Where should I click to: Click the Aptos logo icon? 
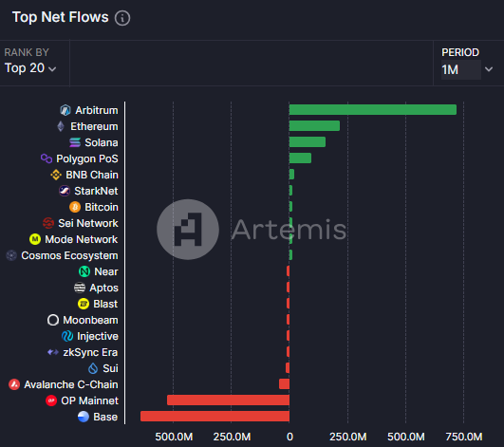80,288
